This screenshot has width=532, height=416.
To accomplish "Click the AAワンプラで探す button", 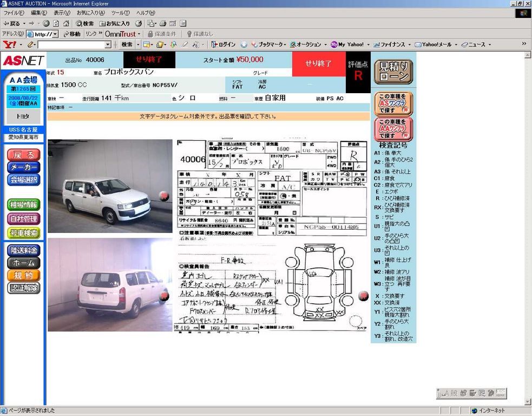I will (x=393, y=129).
